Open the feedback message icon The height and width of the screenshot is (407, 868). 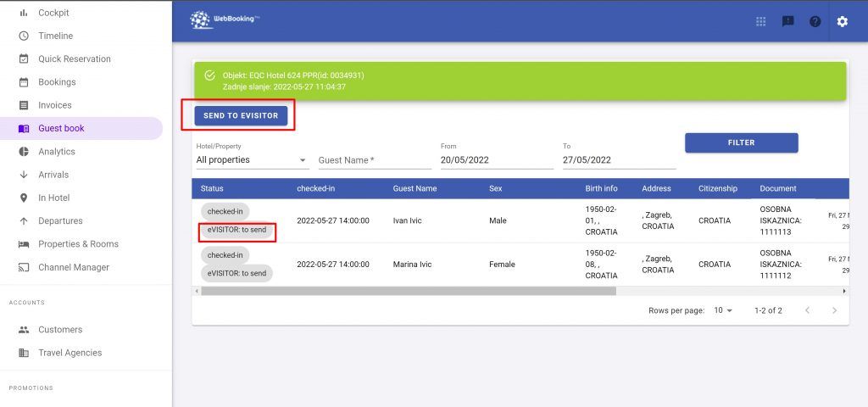787,21
